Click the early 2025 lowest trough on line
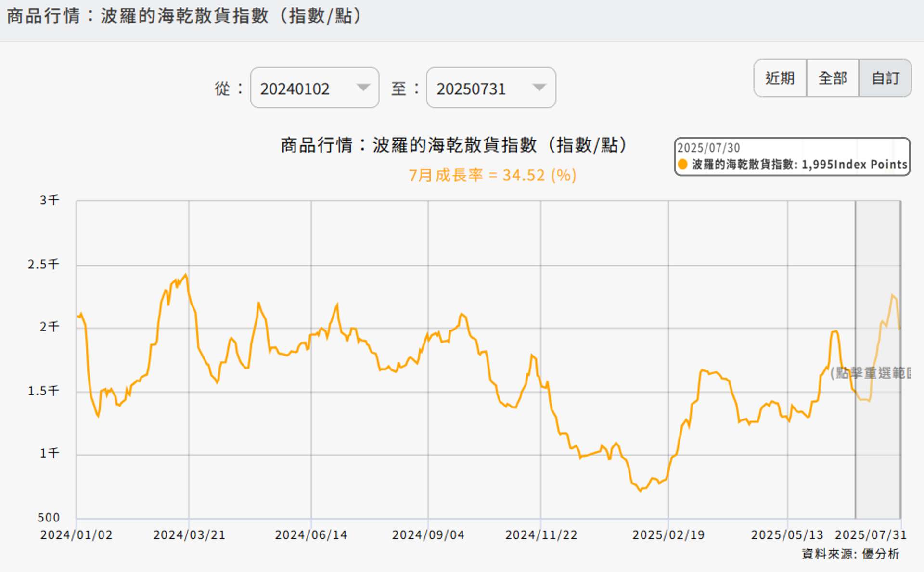 pos(640,490)
